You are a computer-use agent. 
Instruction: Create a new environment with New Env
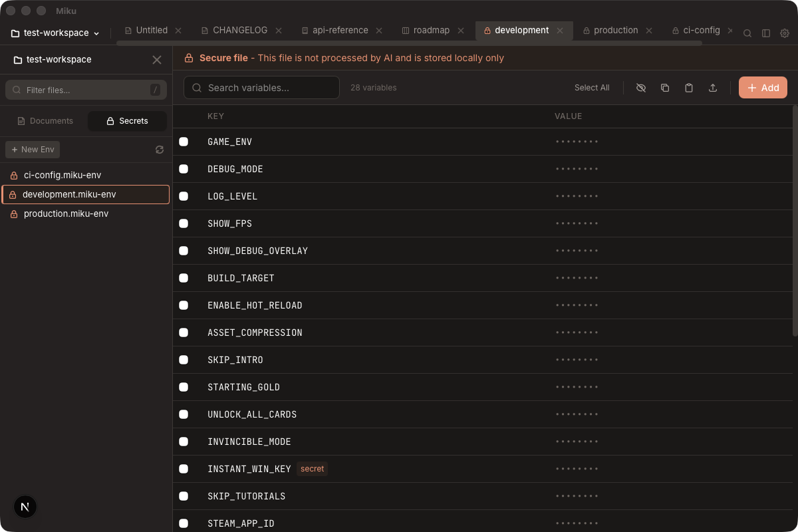[x=32, y=150]
